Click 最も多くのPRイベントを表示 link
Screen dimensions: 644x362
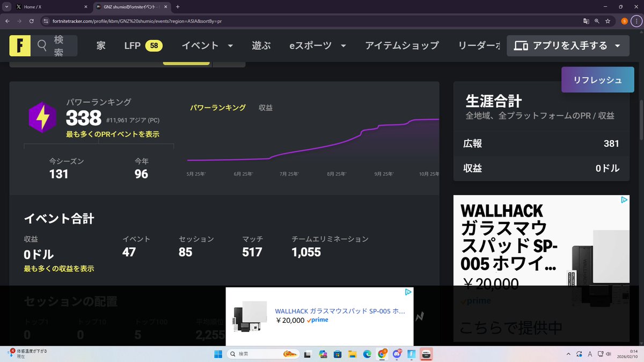(113, 134)
